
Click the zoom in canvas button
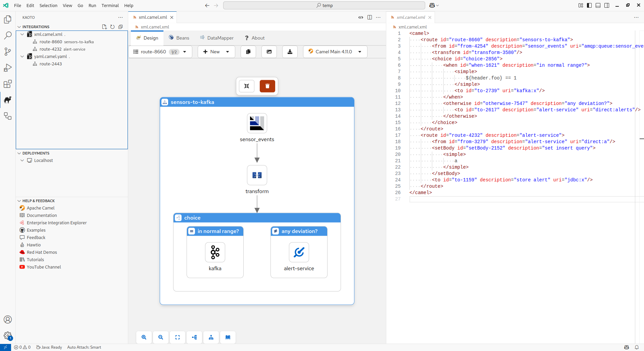(x=144, y=337)
